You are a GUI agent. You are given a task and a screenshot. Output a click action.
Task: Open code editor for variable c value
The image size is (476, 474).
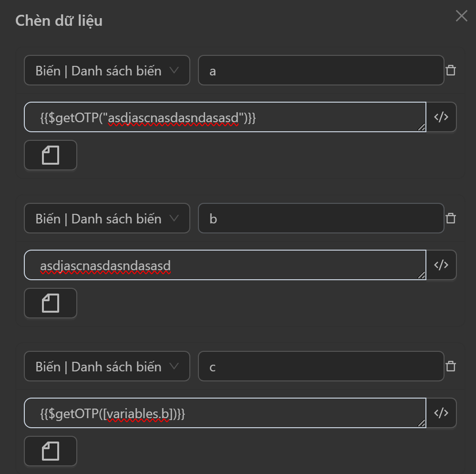coord(441,413)
